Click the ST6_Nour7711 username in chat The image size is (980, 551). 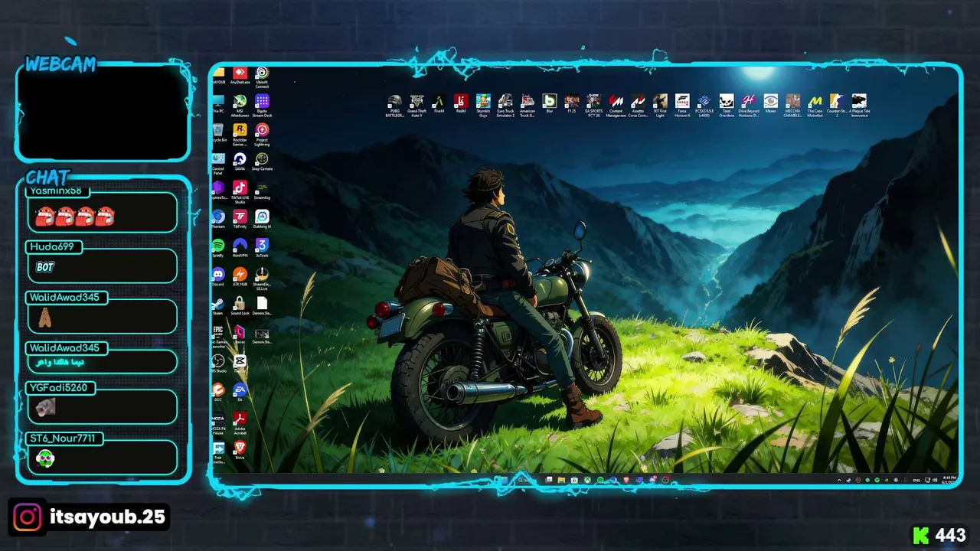62,439
